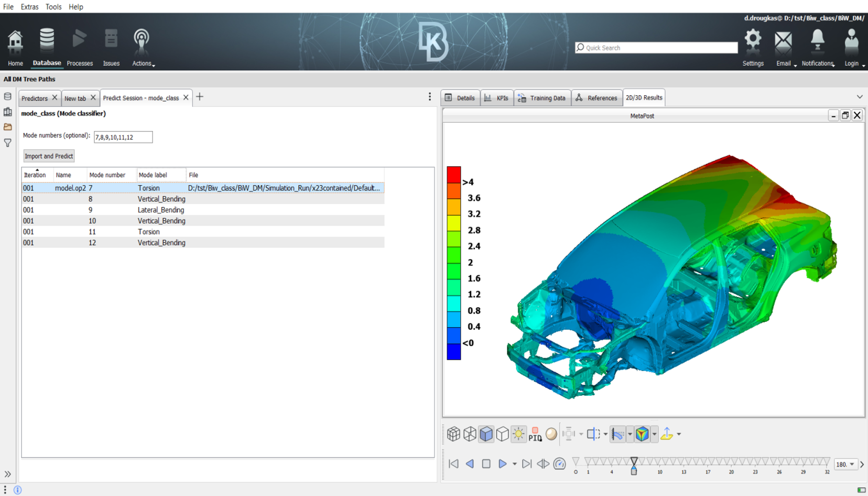This screenshot has height=496, width=868.
Task: Open the Home page
Action: [x=15, y=48]
